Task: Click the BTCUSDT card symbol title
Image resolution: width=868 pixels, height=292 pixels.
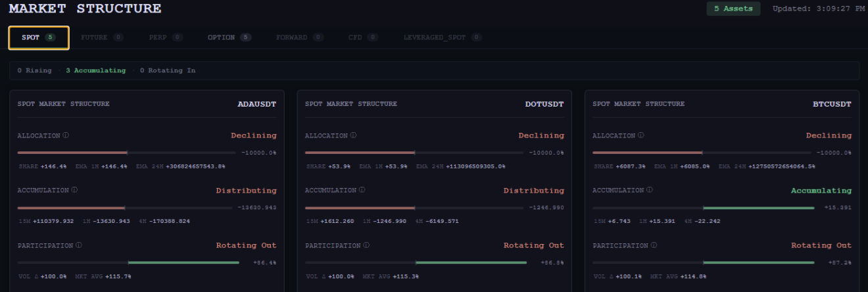Action: pyautogui.click(x=832, y=104)
